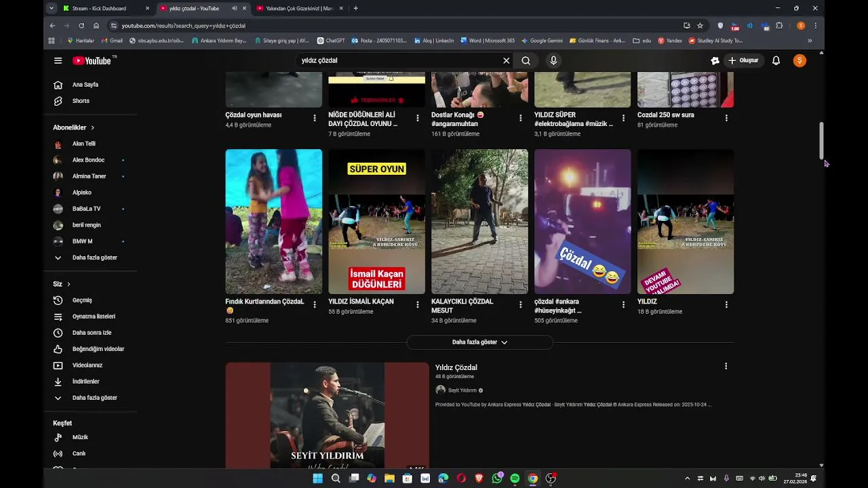Play SÜPER OYUN İsmail Kaçan short thumbnail

tap(376, 222)
